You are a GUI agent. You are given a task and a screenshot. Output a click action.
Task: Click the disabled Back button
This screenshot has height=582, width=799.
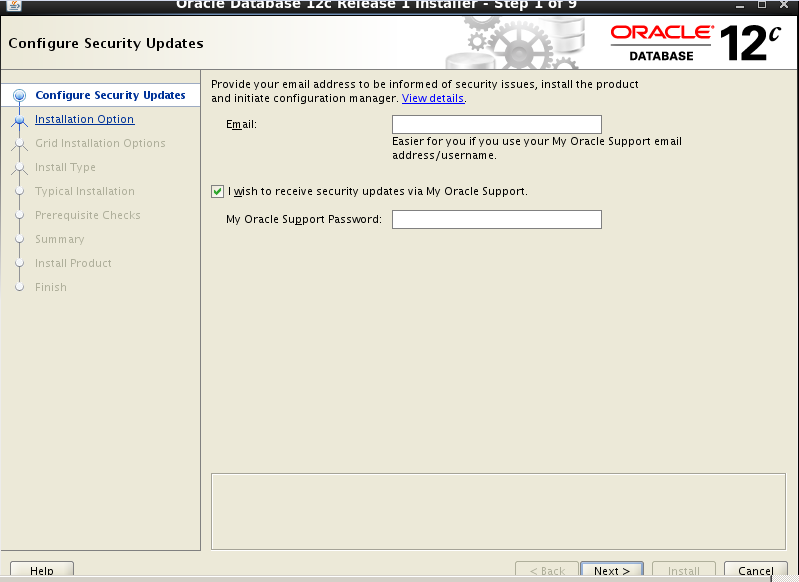(x=547, y=571)
